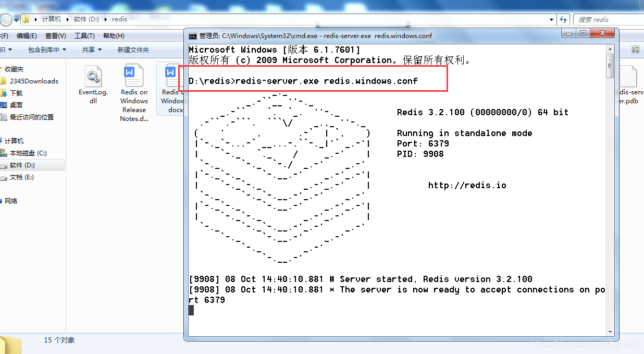Close the cmd.exe window
Viewport: 644px width, 354px height.
point(602,33)
